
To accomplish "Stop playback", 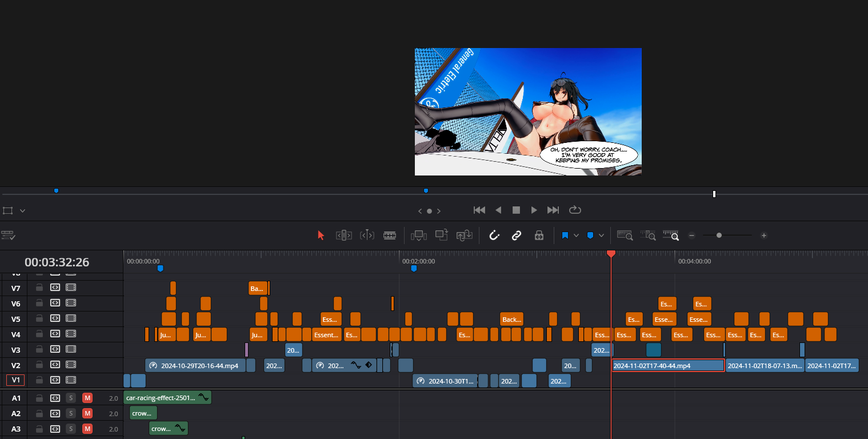I will (x=516, y=210).
